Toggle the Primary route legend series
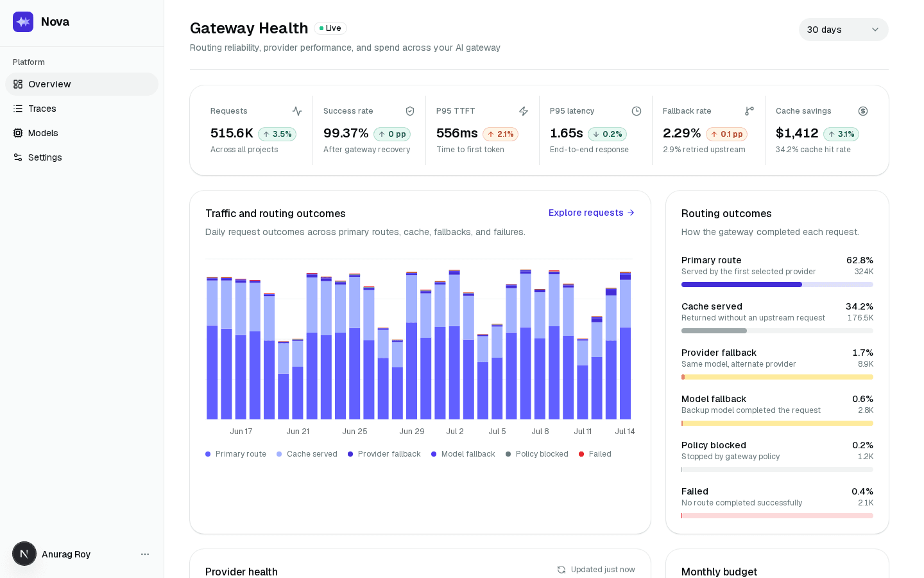Image resolution: width=924 pixels, height=578 pixels. [x=235, y=454]
